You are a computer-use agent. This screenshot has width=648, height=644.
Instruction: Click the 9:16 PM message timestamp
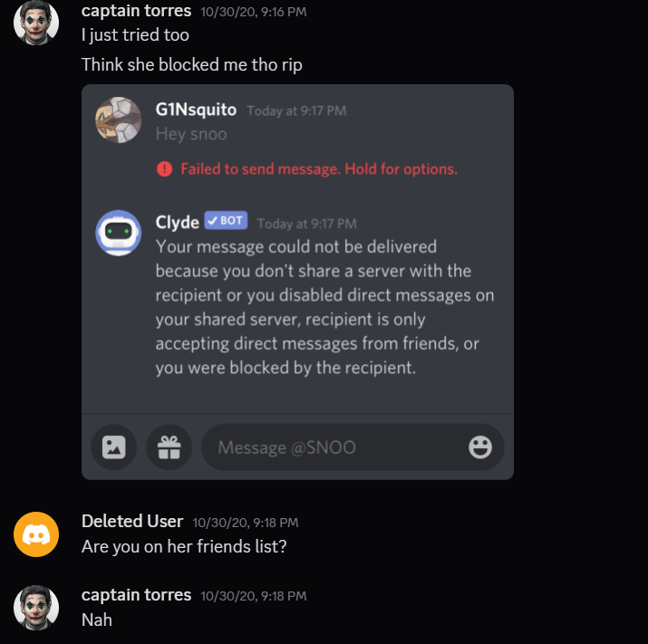254,12
